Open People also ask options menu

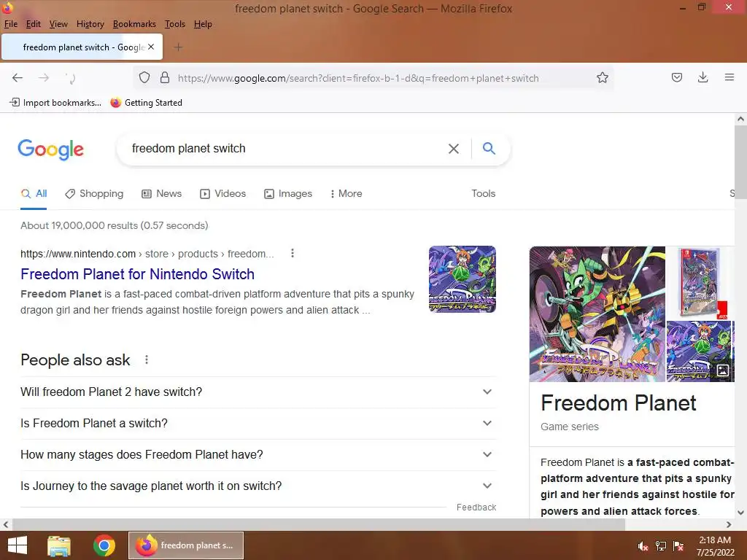click(147, 359)
